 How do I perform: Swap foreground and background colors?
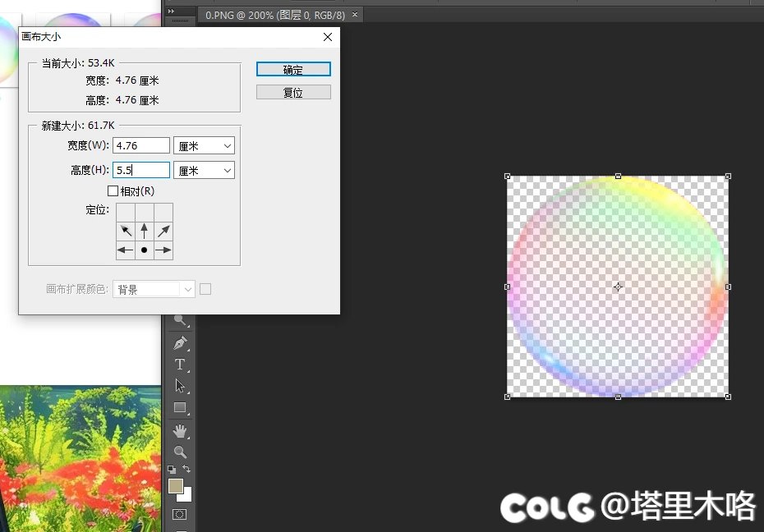tap(187, 470)
